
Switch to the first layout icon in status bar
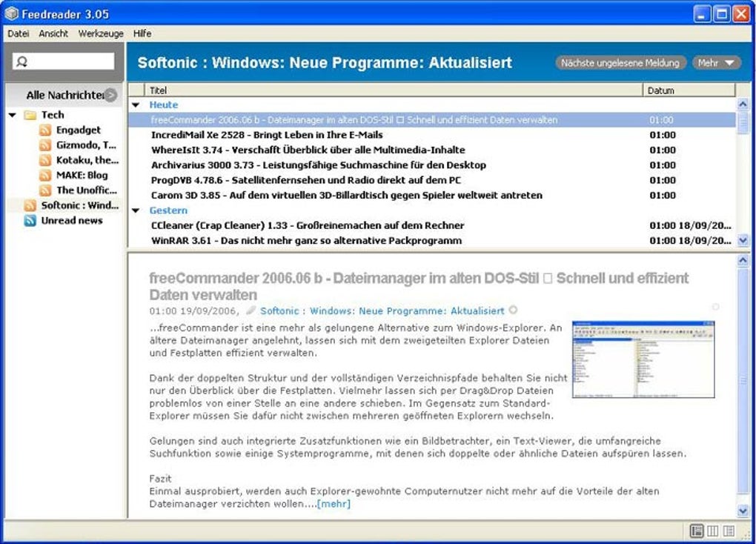click(697, 531)
